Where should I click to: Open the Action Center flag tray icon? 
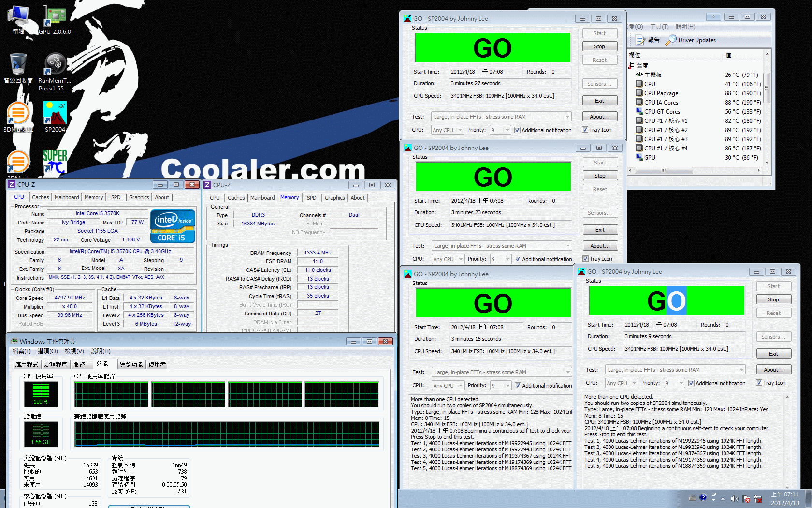746,498
